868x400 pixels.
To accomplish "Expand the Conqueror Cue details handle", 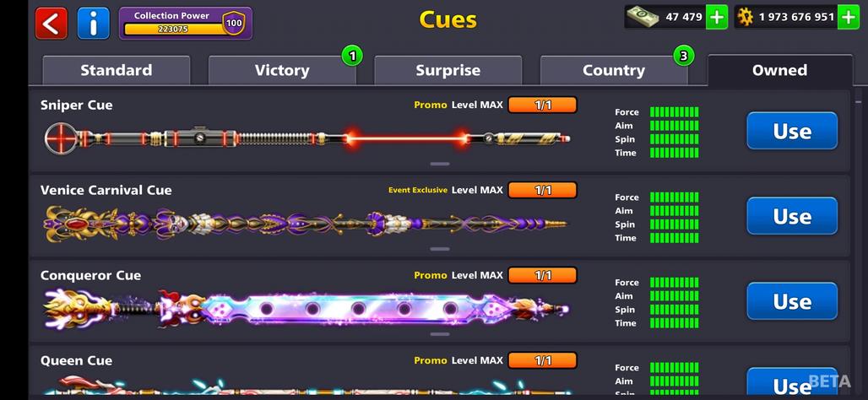I will click(x=440, y=334).
